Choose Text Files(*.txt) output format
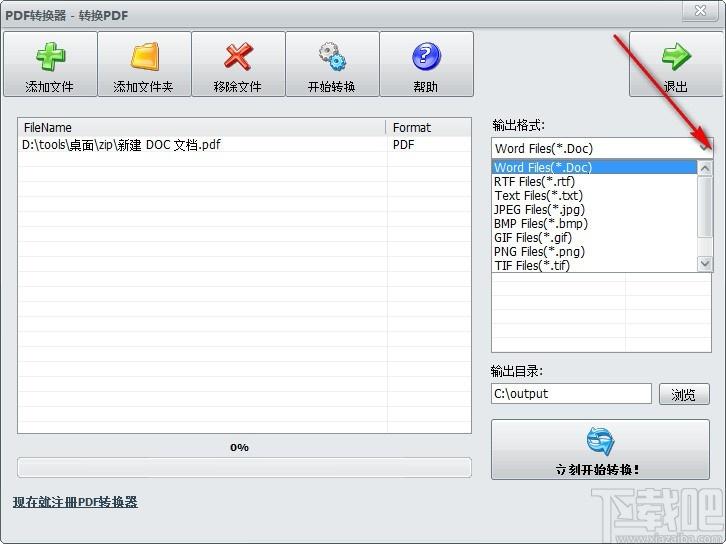This screenshot has width=726, height=544. pos(595,195)
